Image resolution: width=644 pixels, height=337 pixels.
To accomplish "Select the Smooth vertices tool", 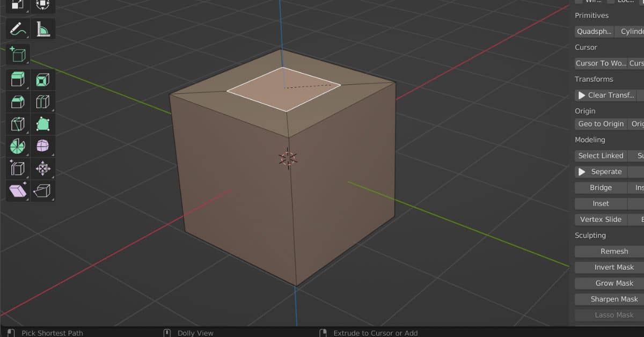I will coord(42,146).
